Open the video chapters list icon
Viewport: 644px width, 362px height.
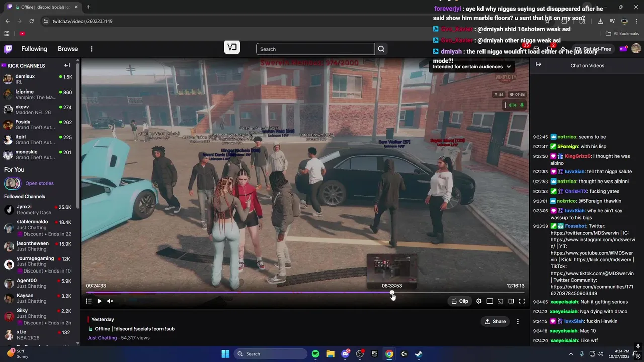coord(89,301)
